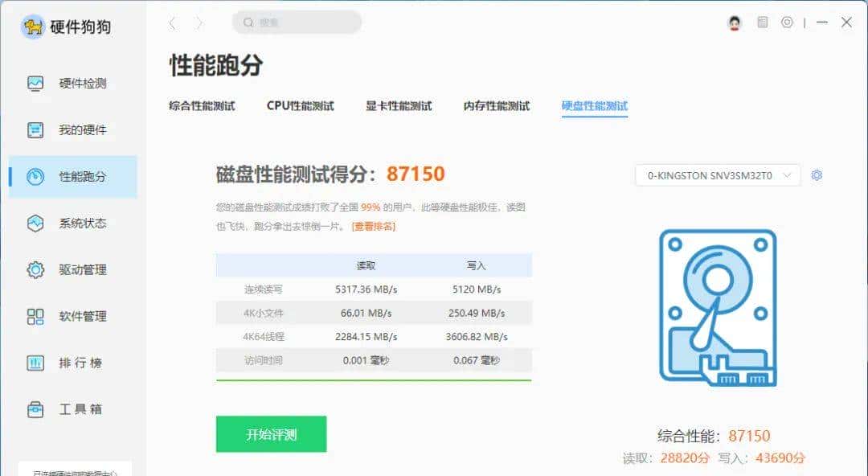868x476 pixels.
Task: Click the gear icon beside the drive selector
Action: point(817,175)
